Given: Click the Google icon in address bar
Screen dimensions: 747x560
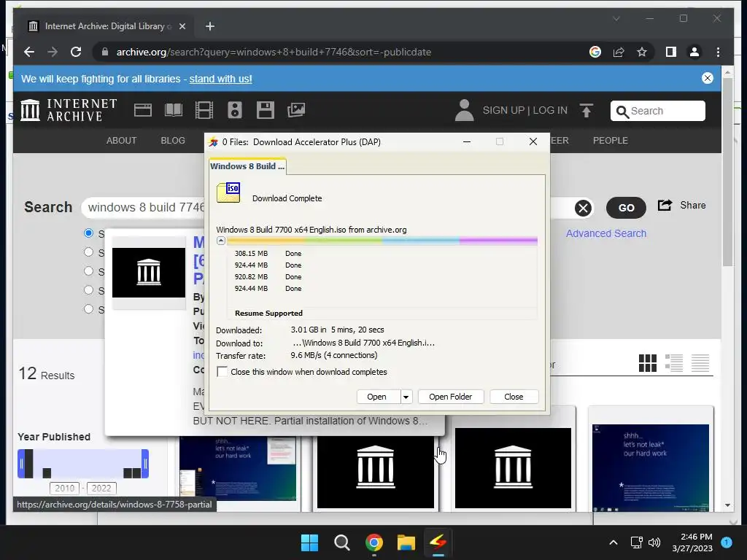Looking at the screenshot, I should click(x=595, y=52).
